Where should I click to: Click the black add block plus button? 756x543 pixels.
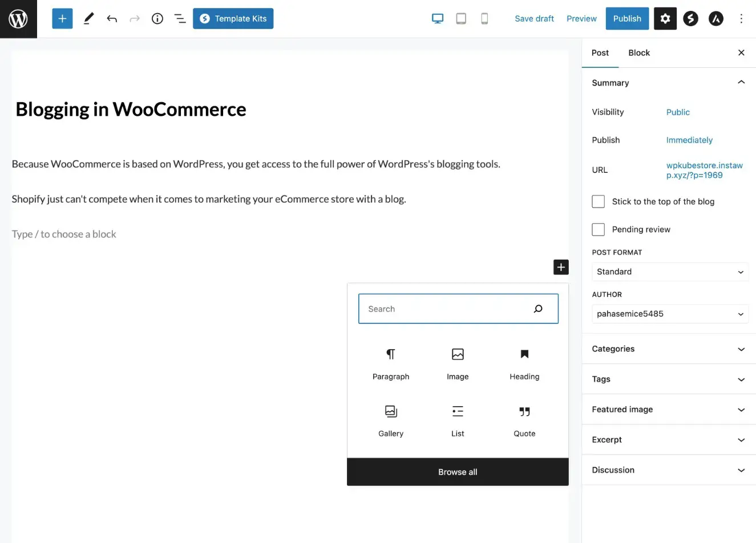pos(561,267)
